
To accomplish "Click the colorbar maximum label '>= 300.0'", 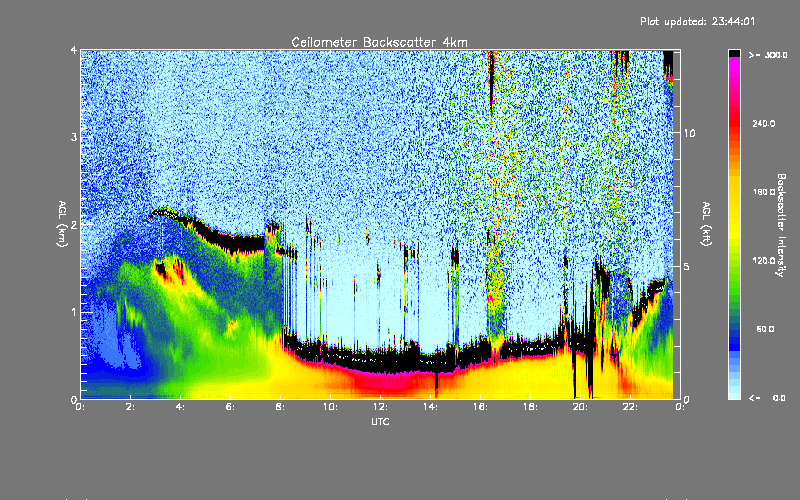I will point(768,55).
